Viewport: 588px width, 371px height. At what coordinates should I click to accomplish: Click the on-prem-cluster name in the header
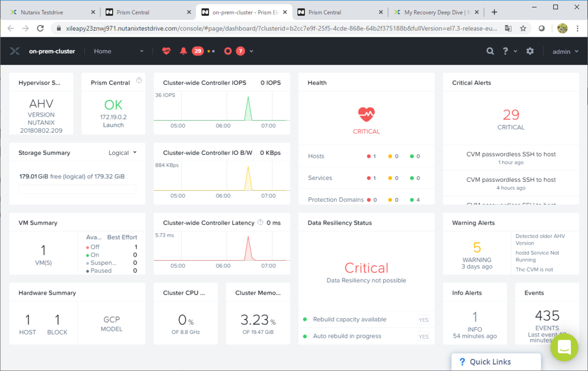click(52, 51)
